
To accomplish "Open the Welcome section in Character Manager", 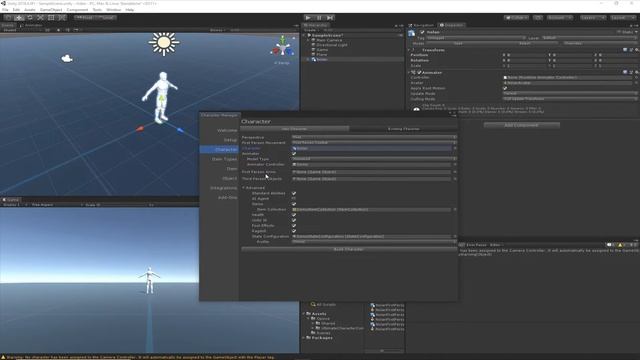I will [x=227, y=130].
